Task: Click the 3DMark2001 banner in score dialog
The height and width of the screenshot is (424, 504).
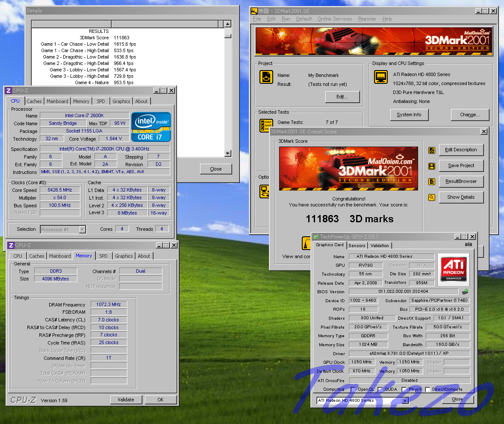Action: [x=348, y=169]
